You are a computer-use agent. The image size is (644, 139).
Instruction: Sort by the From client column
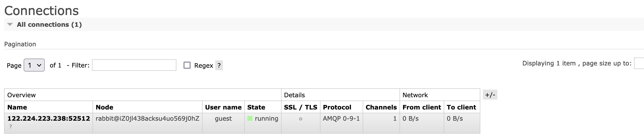[x=422, y=107]
